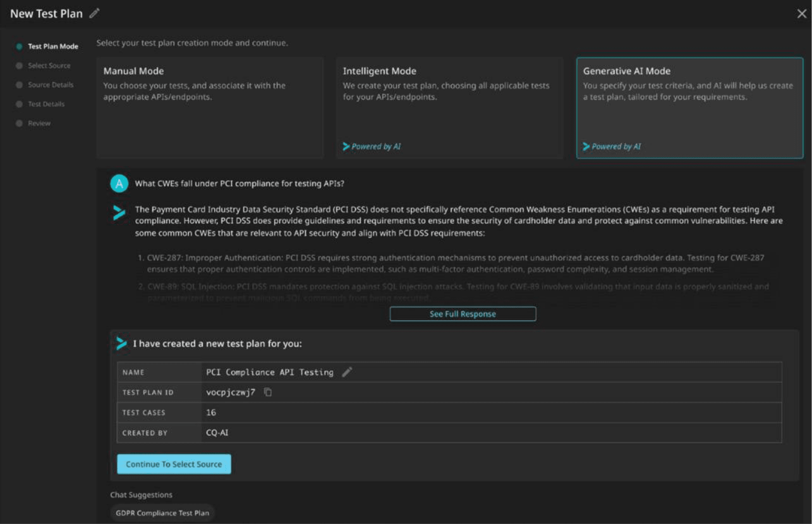Click the NAME row label

coord(133,372)
